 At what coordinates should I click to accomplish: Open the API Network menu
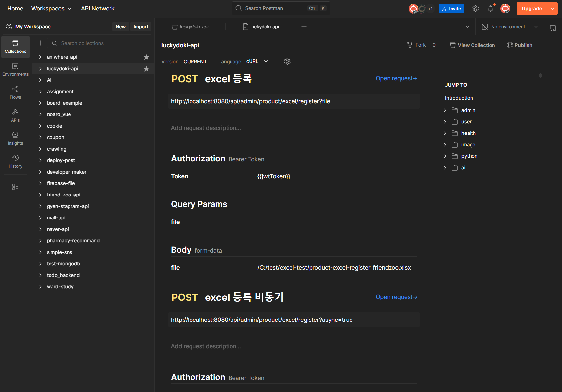[98, 9]
